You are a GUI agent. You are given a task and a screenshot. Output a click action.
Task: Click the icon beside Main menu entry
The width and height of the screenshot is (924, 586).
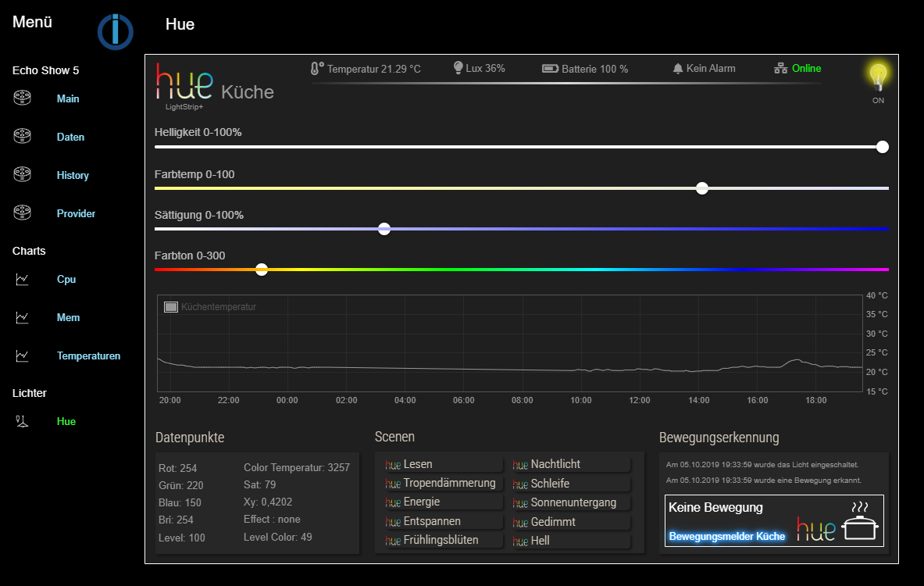click(23, 98)
